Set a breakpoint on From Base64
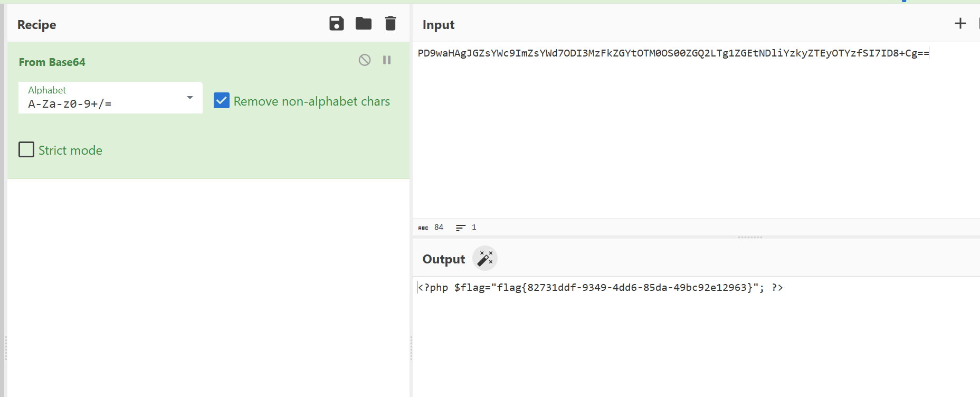This screenshot has height=397, width=980. [x=387, y=60]
